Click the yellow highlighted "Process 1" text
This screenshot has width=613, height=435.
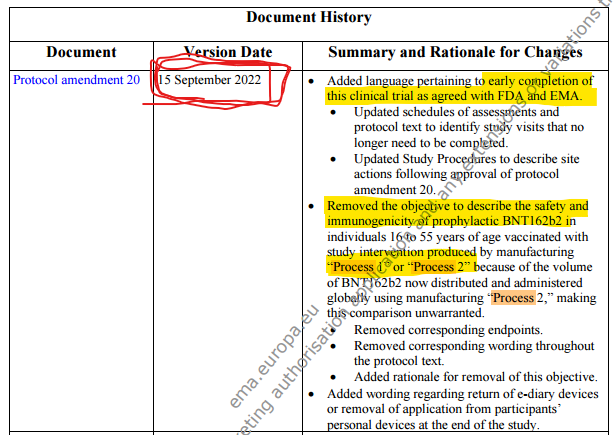click(x=358, y=267)
